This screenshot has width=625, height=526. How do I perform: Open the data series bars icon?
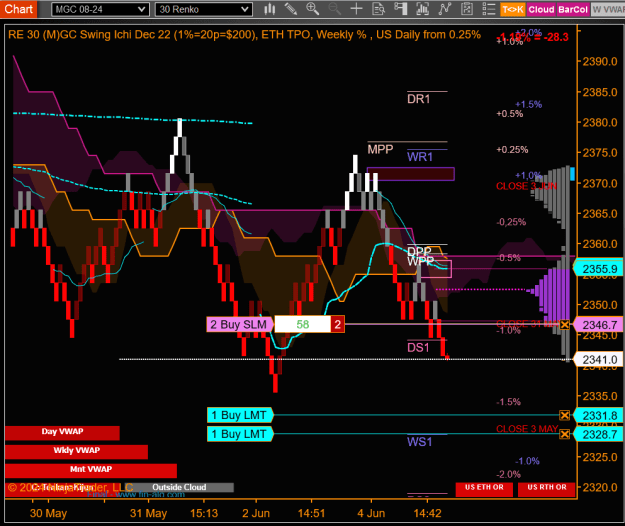(422, 9)
